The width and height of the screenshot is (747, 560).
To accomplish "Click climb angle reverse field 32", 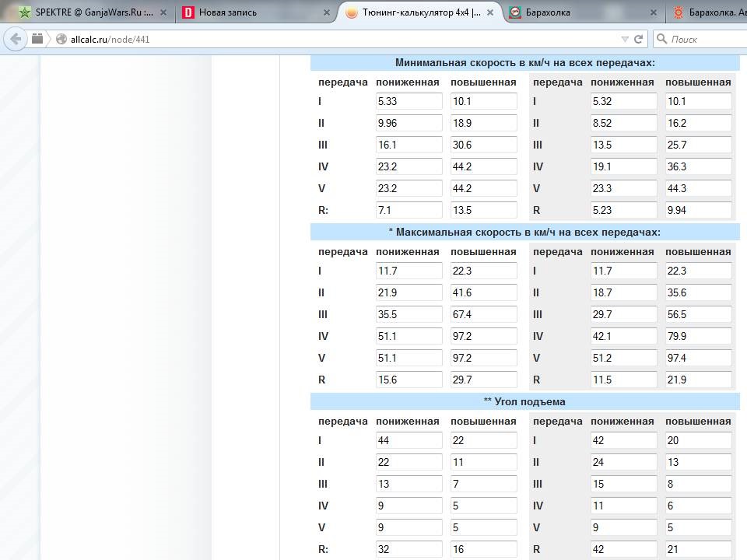I will [409, 549].
